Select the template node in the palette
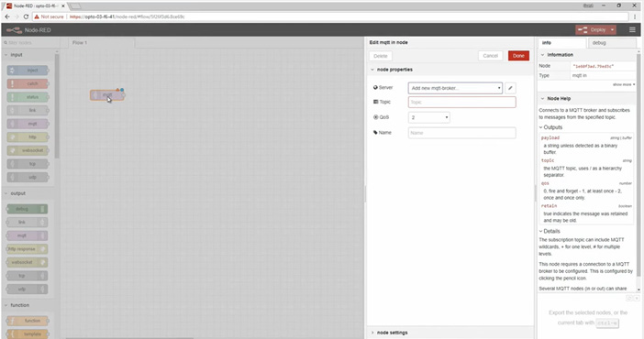Viewport: 644px width, 339px height. click(x=28, y=334)
